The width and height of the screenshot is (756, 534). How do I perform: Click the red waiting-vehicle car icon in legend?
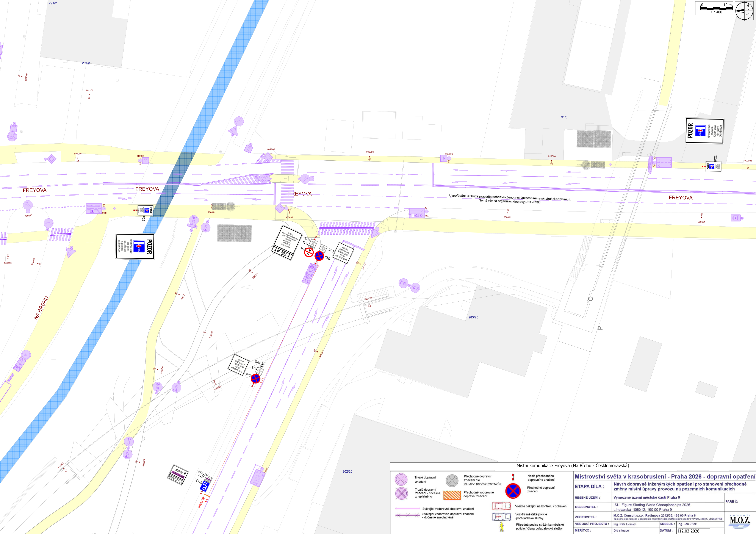click(501, 506)
